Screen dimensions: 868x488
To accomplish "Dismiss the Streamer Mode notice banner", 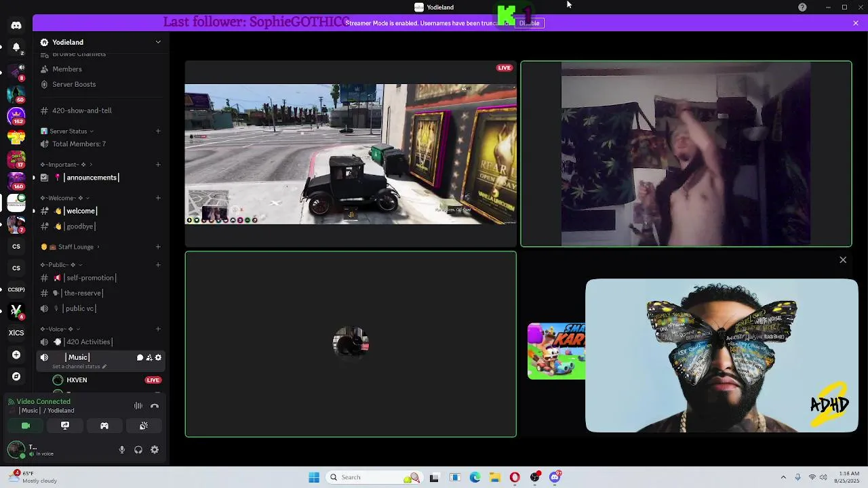I will pyautogui.click(x=856, y=23).
